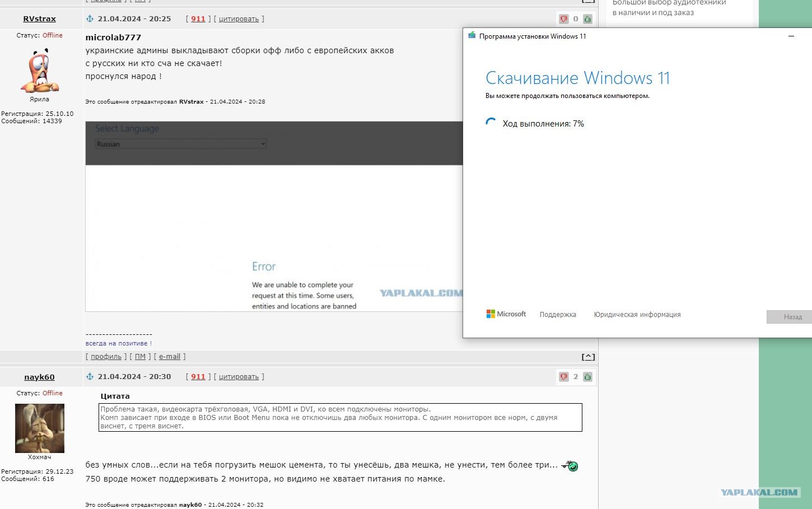The height and width of the screenshot is (509, 812).
Task: Click the loading spinner next to Ход выполнения
Action: (491, 123)
